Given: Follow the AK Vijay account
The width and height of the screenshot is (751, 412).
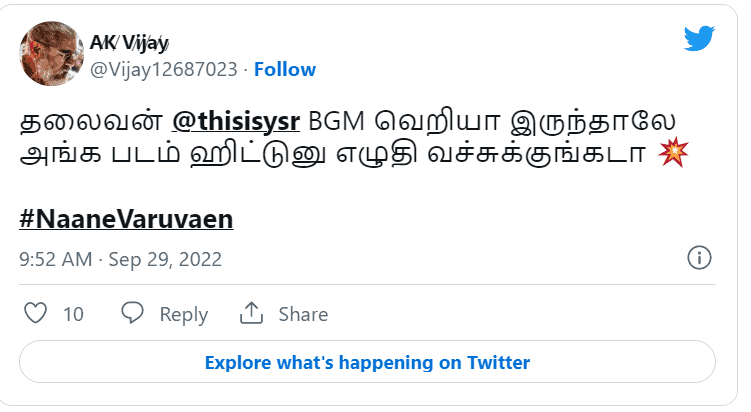Looking at the screenshot, I should pos(285,69).
